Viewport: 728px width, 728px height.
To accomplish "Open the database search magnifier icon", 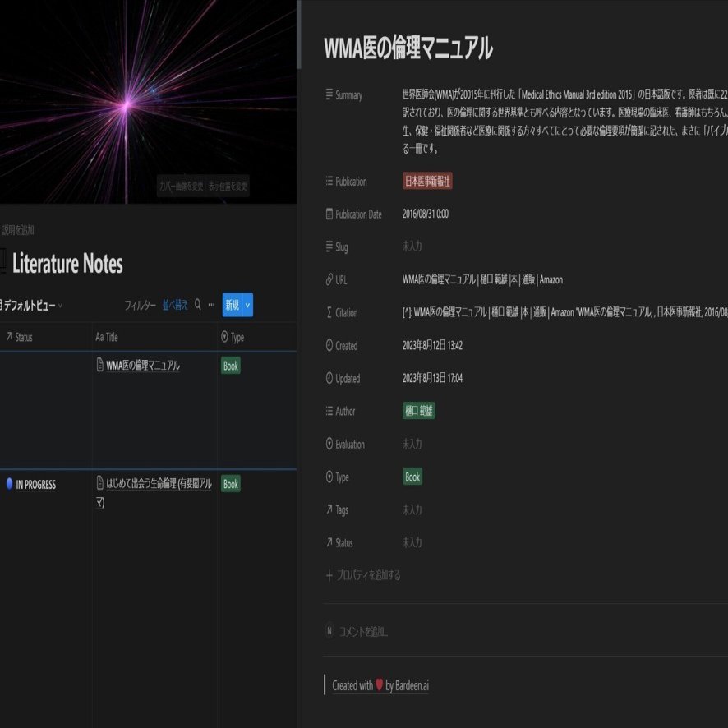I will pos(197,303).
